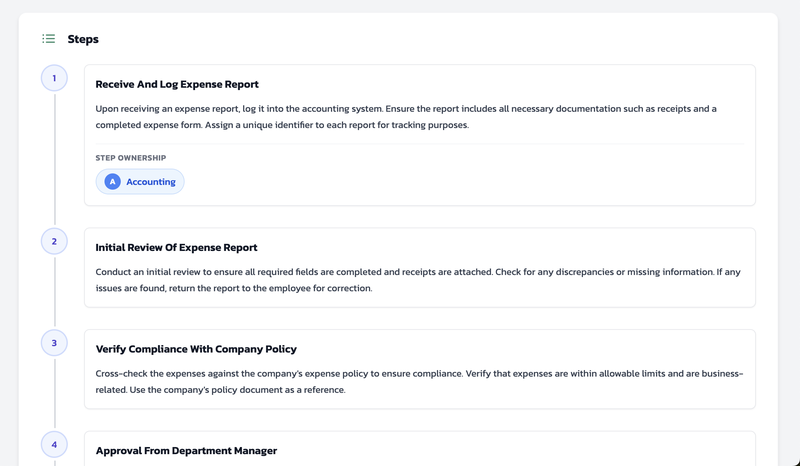Open the Initial Review Of Expense Report title
Screen dimensions: 800x466
[176, 248]
